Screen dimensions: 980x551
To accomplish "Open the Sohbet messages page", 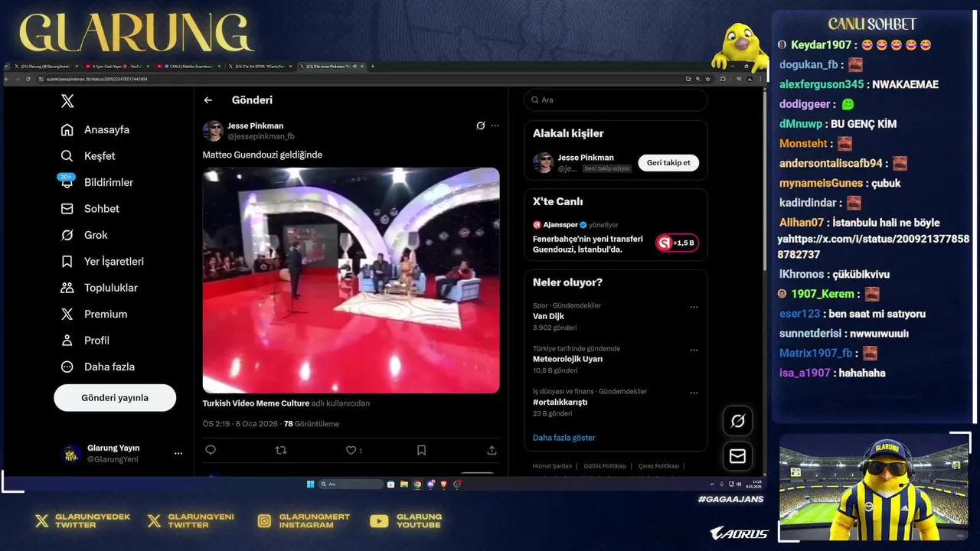I will point(90,209).
